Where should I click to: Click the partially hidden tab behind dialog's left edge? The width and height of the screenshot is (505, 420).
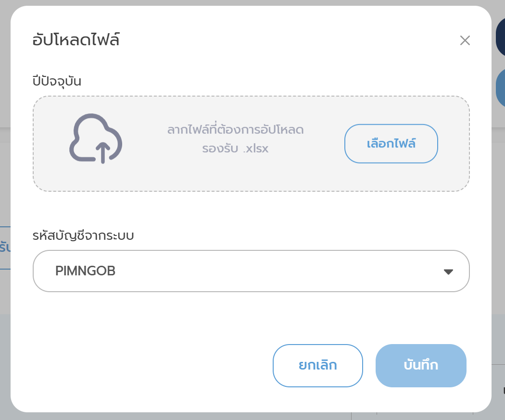(5, 247)
